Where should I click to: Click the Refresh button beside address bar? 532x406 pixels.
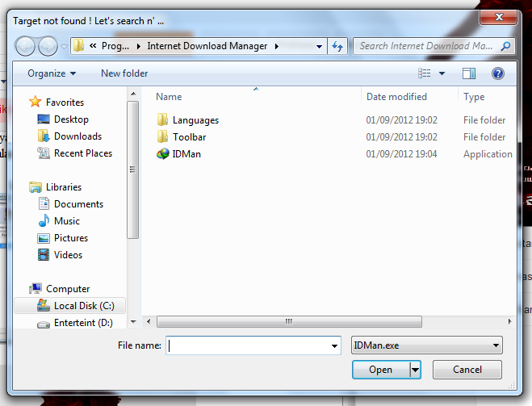[x=337, y=46]
